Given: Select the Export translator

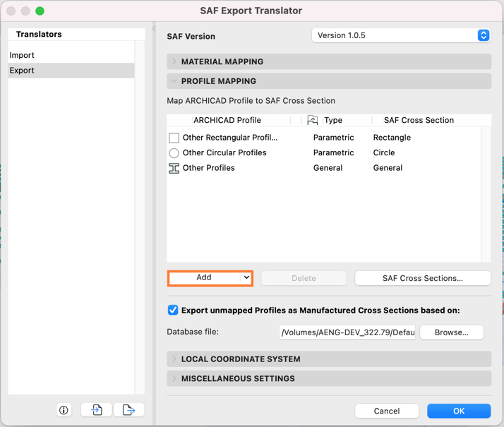Looking at the screenshot, I should 71,71.
